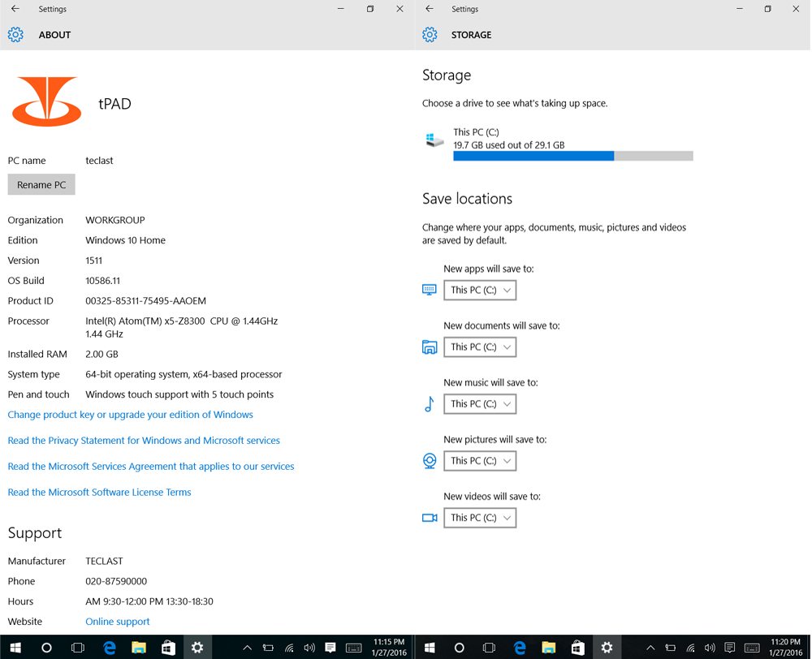The width and height of the screenshot is (812, 659).
Task: Click the new apps keyboard-monitor icon
Action: pos(430,290)
